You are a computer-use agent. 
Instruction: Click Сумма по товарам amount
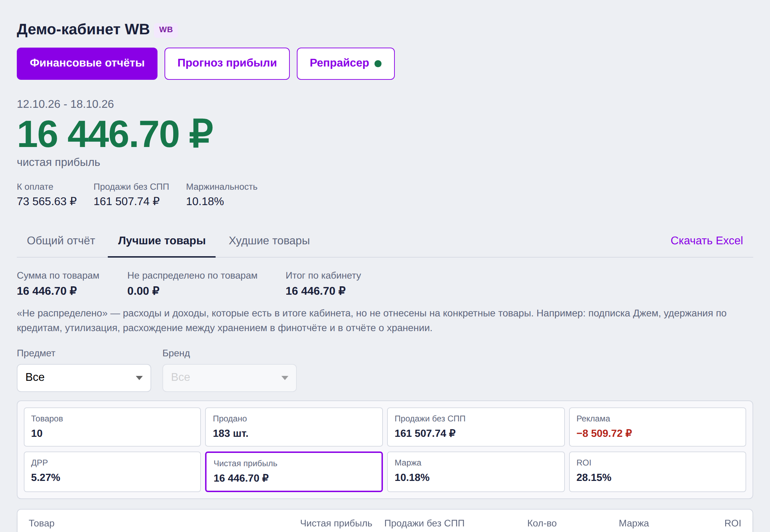(47, 291)
